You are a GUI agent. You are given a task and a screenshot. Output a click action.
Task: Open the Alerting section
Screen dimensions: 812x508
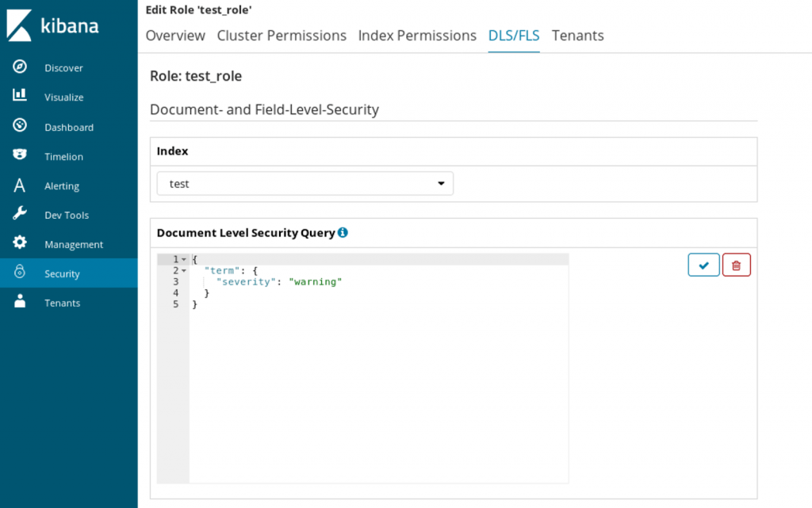pos(61,185)
